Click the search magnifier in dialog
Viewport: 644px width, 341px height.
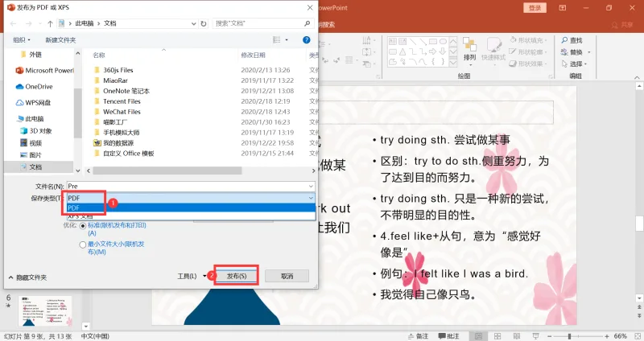(308, 23)
